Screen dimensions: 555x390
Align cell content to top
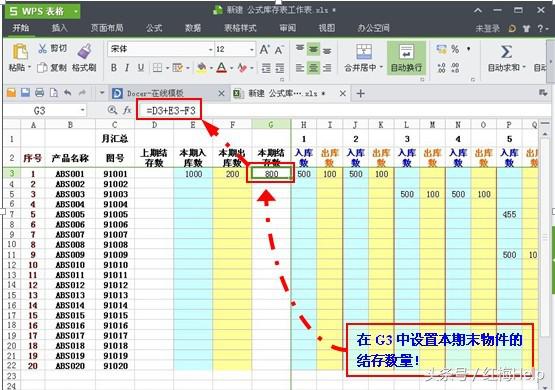point(300,49)
